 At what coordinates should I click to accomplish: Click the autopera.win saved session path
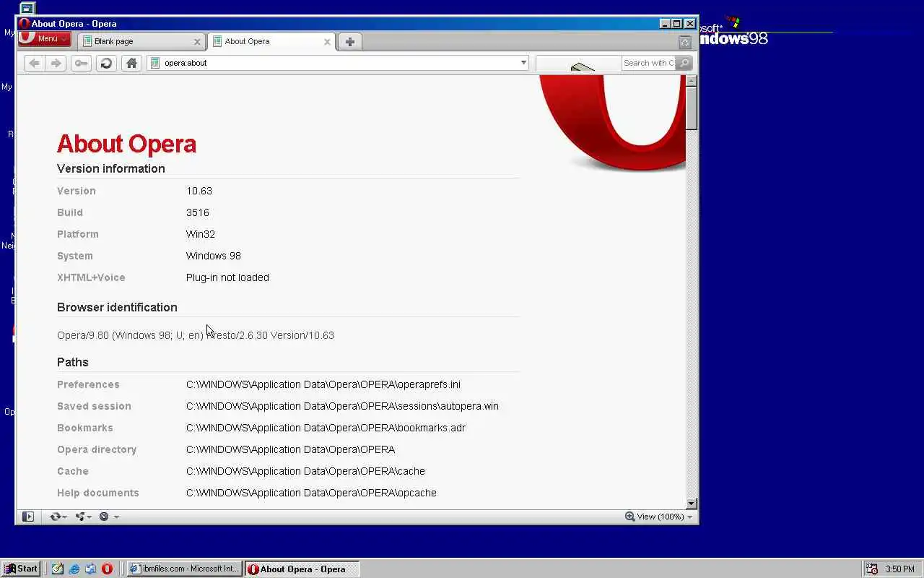pos(342,406)
